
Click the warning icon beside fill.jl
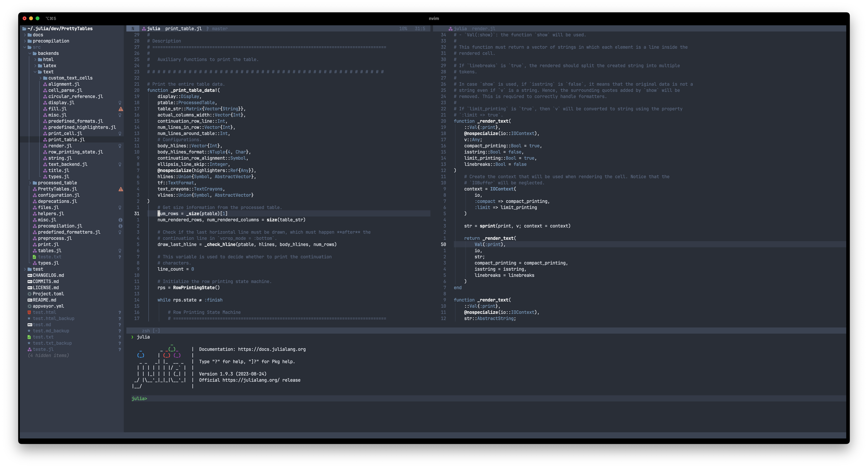pyautogui.click(x=121, y=109)
